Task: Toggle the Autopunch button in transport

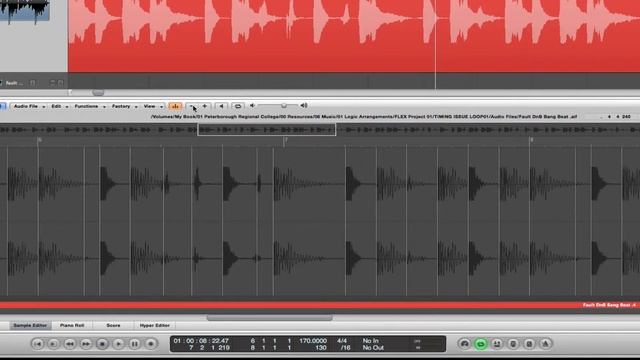Action: point(497,344)
